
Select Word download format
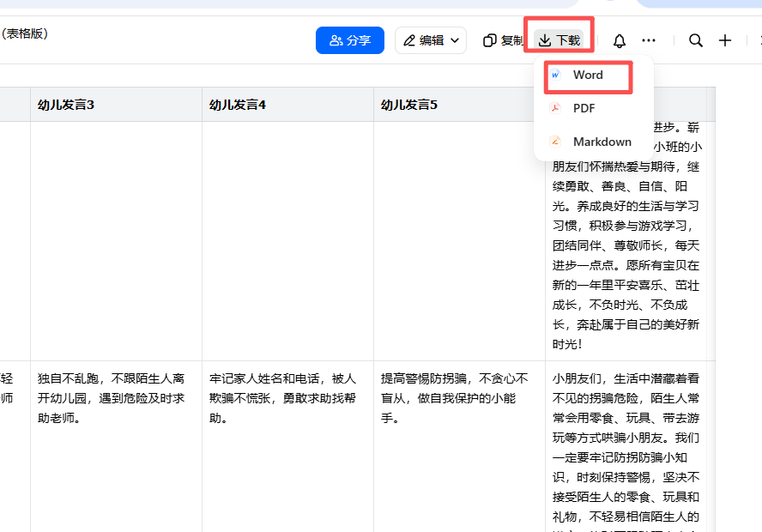(593, 75)
